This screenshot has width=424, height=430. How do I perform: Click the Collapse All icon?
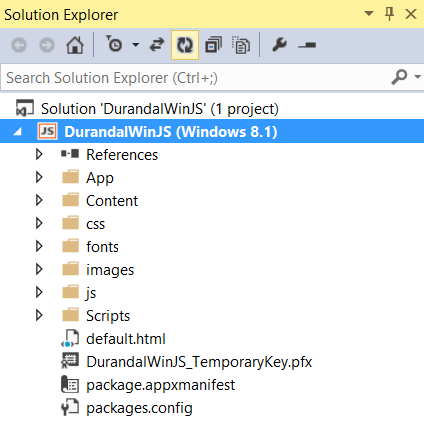[213, 45]
